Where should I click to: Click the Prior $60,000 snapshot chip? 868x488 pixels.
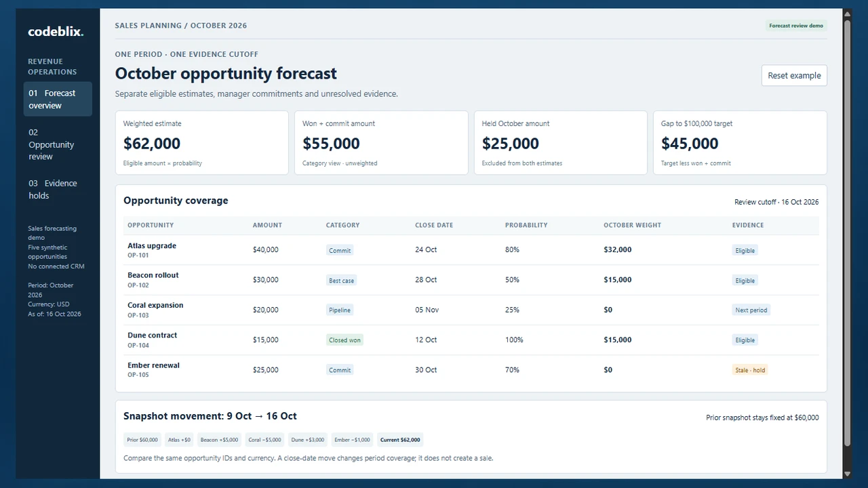[142, 440]
